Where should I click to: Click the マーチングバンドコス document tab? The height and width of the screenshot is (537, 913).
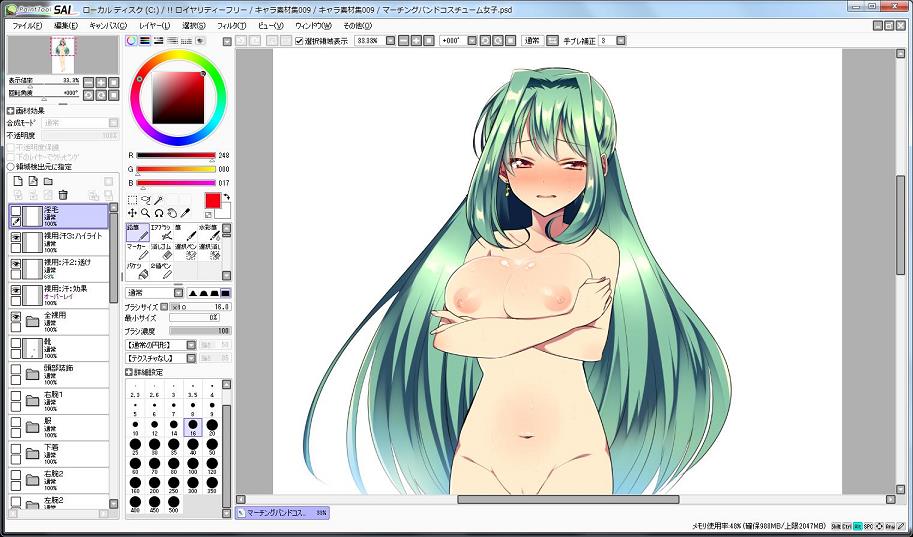tap(282, 513)
